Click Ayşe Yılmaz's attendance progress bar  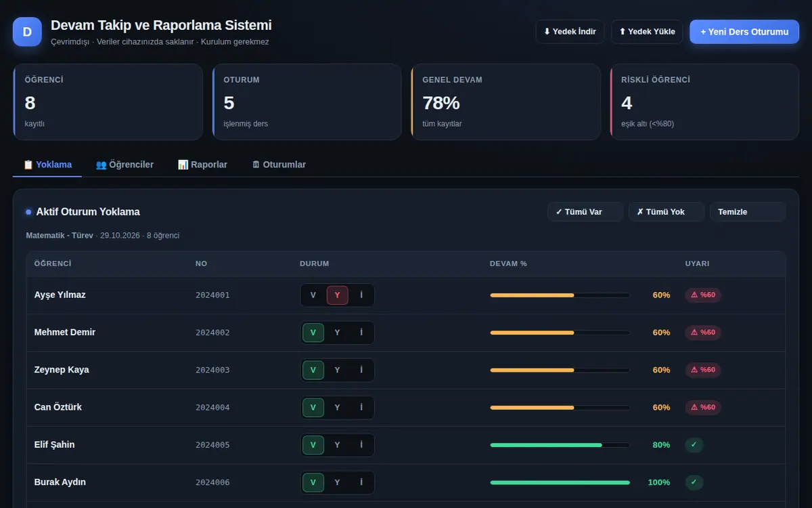[560, 295]
